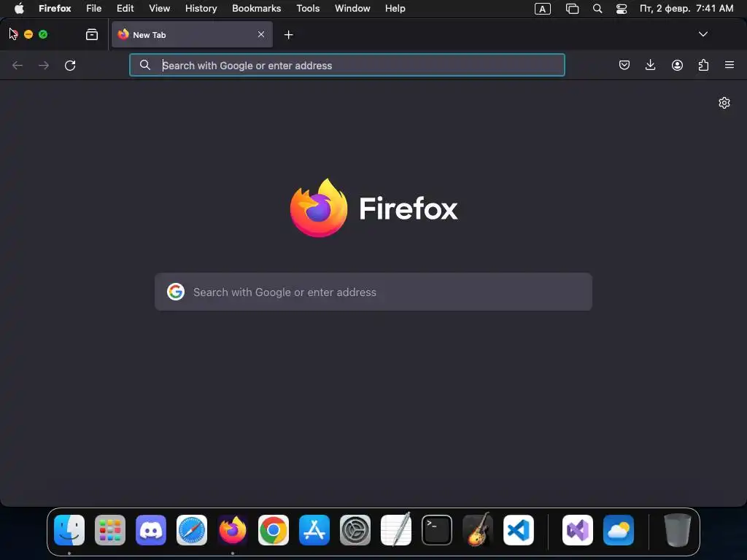This screenshot has width=747, height=560.
Task: Launch Safari from the Dock
Action: coord(192,530)
